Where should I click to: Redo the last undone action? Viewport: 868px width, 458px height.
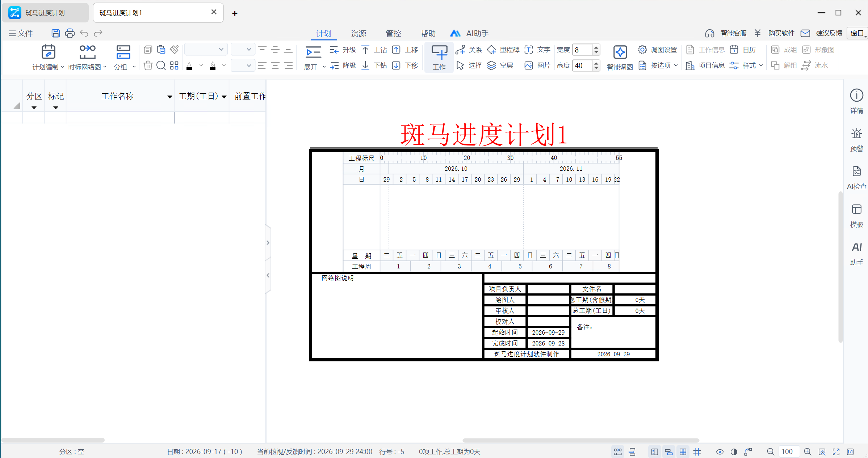click(98, 33)
